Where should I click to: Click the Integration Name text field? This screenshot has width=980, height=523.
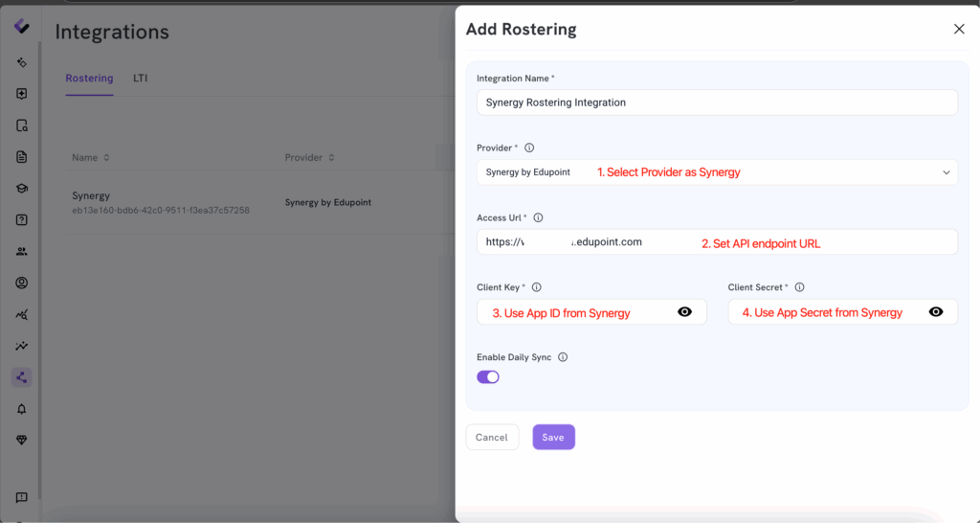click(717, 102)
